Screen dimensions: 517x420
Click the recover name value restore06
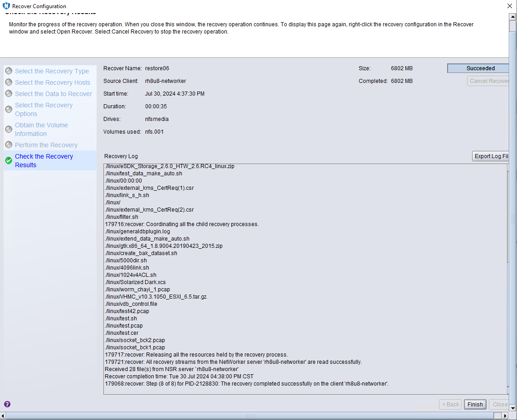(x=157, y=68)
